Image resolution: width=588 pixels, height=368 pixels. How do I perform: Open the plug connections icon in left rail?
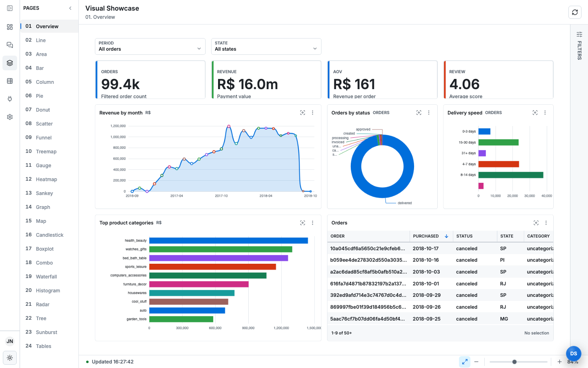point(10,99)
